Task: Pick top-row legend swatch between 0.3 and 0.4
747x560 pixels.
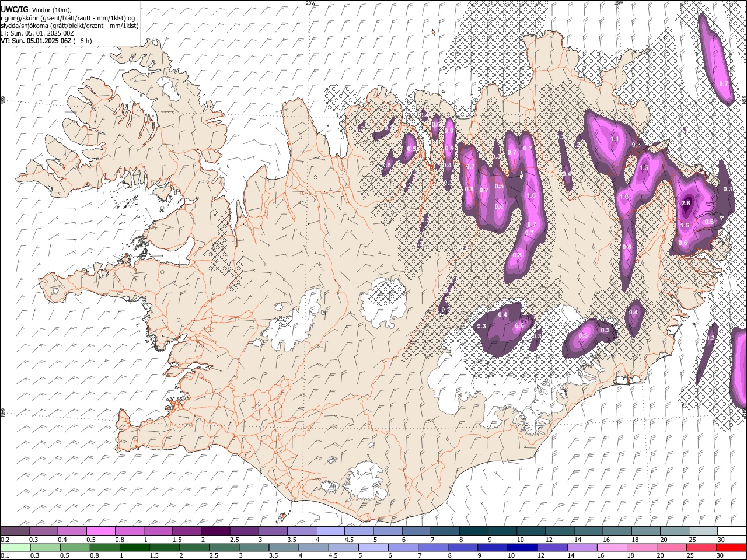Action: click(43, 531)
